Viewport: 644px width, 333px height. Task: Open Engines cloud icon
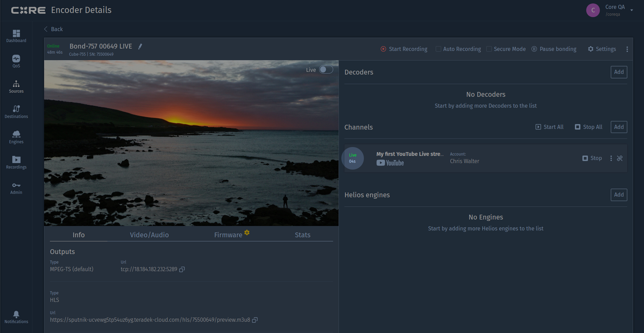tap(16, 135)
